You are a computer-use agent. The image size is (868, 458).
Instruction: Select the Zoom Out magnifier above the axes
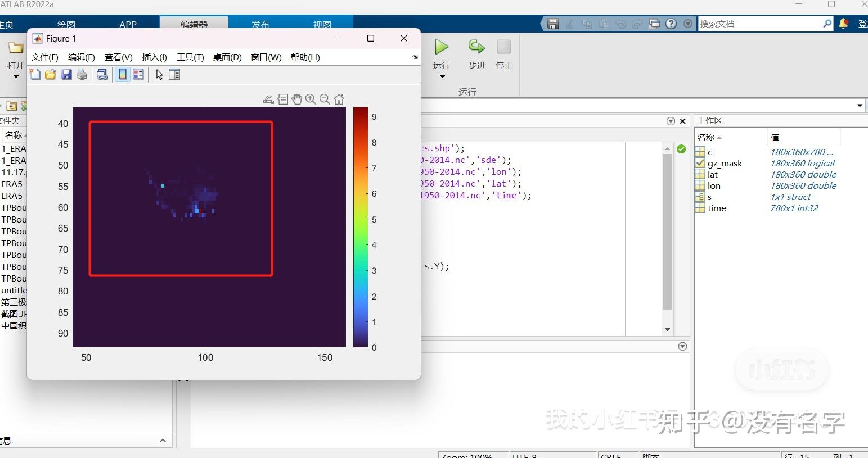point(325,99)
